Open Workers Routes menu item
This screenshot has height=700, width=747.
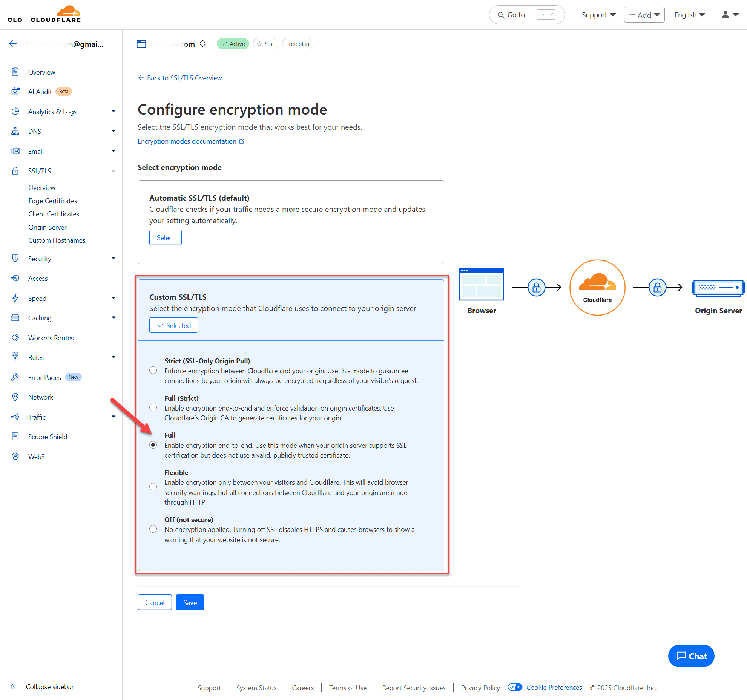pos(51,338)
